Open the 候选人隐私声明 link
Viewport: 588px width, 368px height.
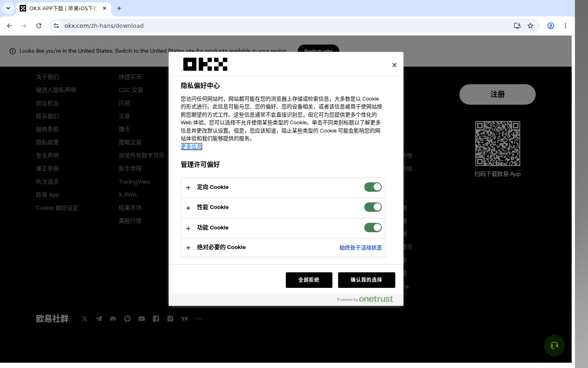56,90
